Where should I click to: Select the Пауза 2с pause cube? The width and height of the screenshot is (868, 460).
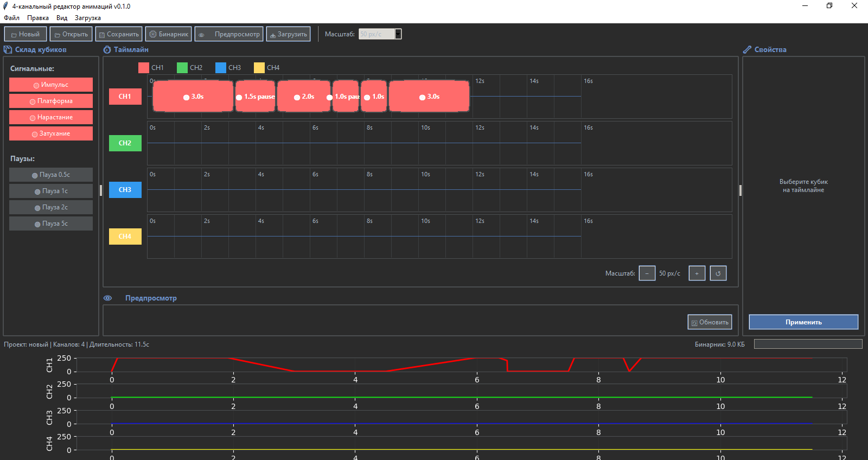(x=51, y=207)
